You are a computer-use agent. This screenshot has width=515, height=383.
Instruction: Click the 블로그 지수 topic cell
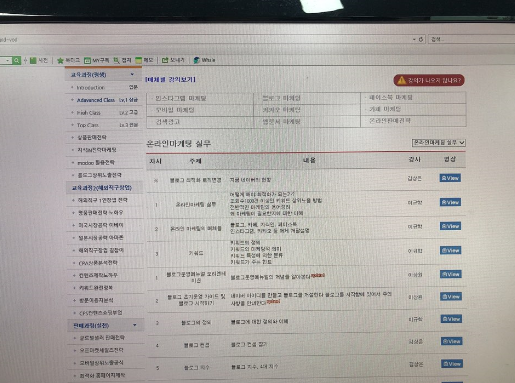197,368
